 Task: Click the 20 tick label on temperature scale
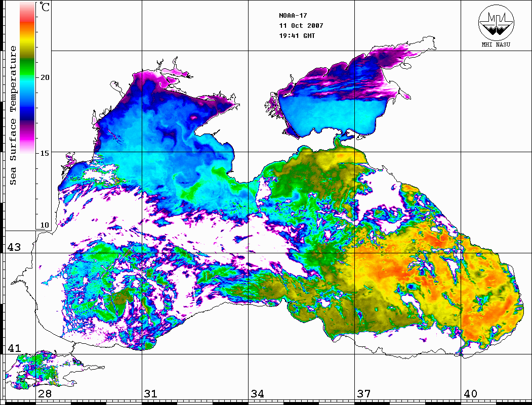click(45, 77)
